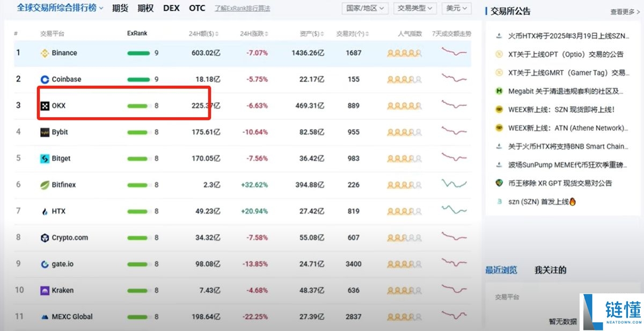Click Bybit ExRank score bar
This screenshot has height=331, width=644.
coord(137,132)
